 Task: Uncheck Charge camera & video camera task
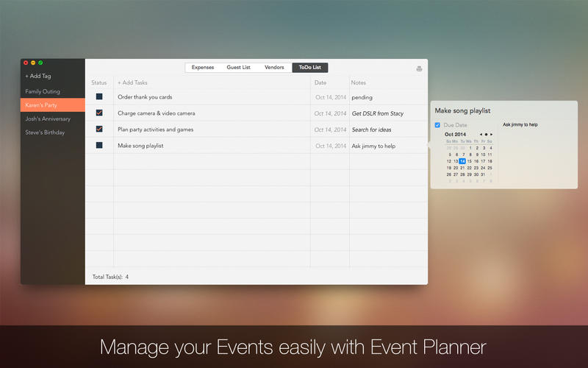(x=99, y=113)
